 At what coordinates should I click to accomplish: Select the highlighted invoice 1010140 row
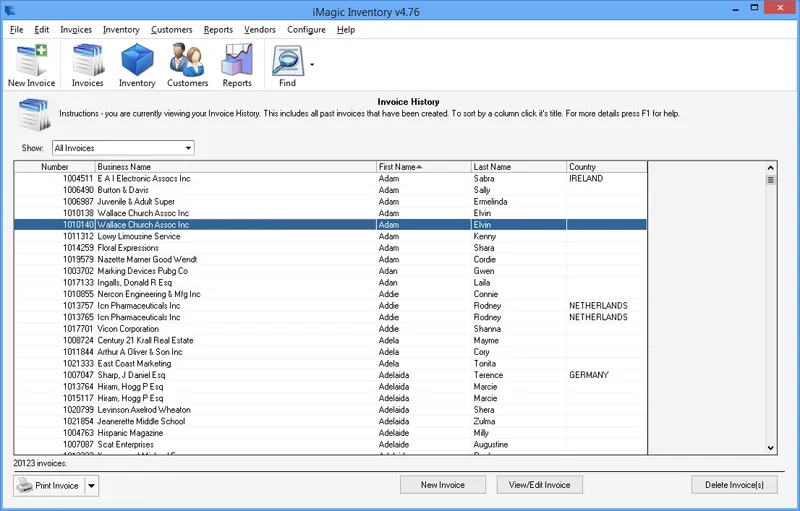click(331, 224)
